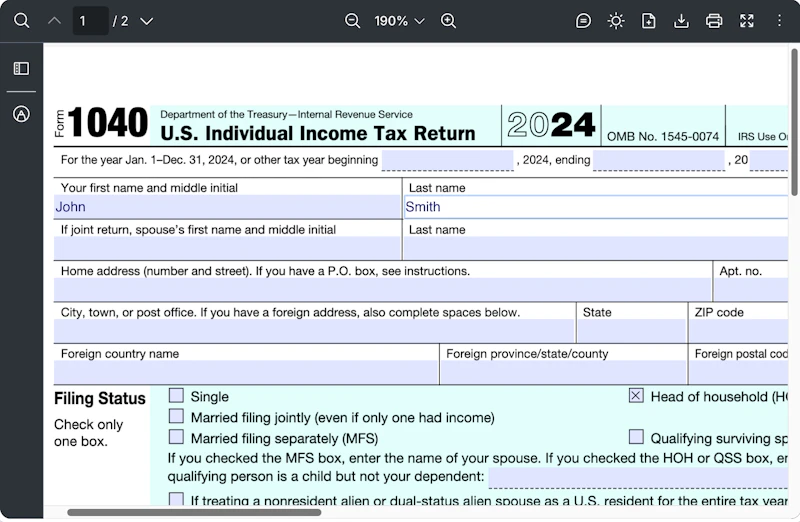Check the Single filing status box
The image size is (800, 522).
[177, 395]
